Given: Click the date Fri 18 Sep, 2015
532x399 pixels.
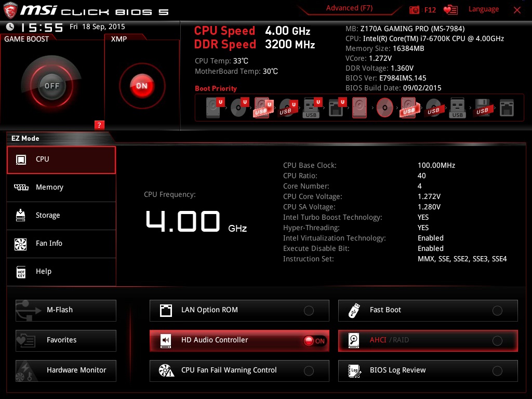Looking at the screenshot, I should tap(97, 27).
